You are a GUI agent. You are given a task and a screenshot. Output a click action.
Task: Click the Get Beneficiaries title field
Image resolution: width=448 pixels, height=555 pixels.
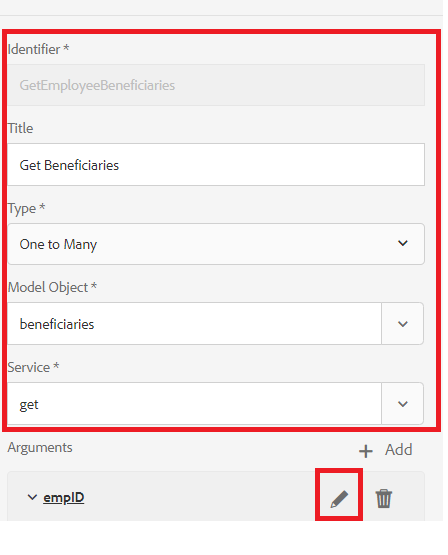[x=216, y=165]
